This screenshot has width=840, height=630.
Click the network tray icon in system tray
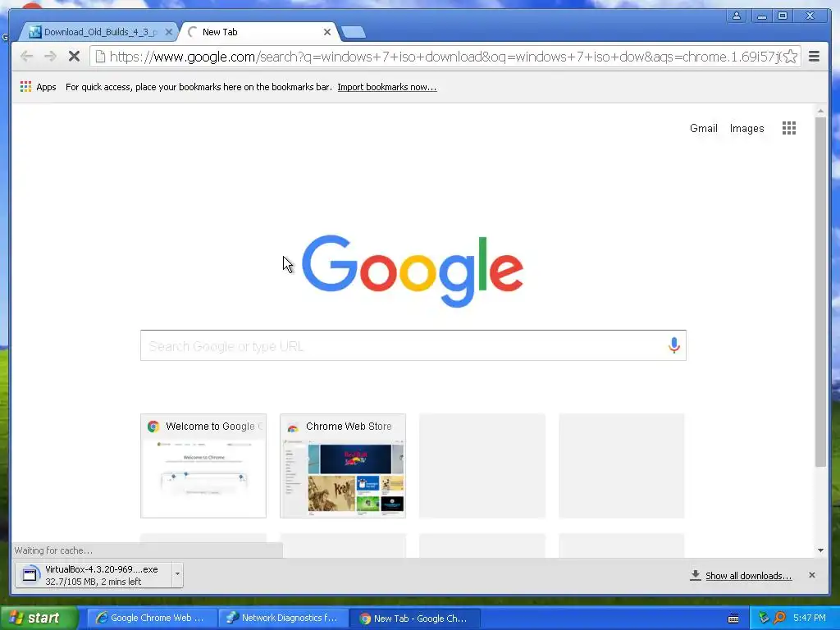tap(764, 618)
